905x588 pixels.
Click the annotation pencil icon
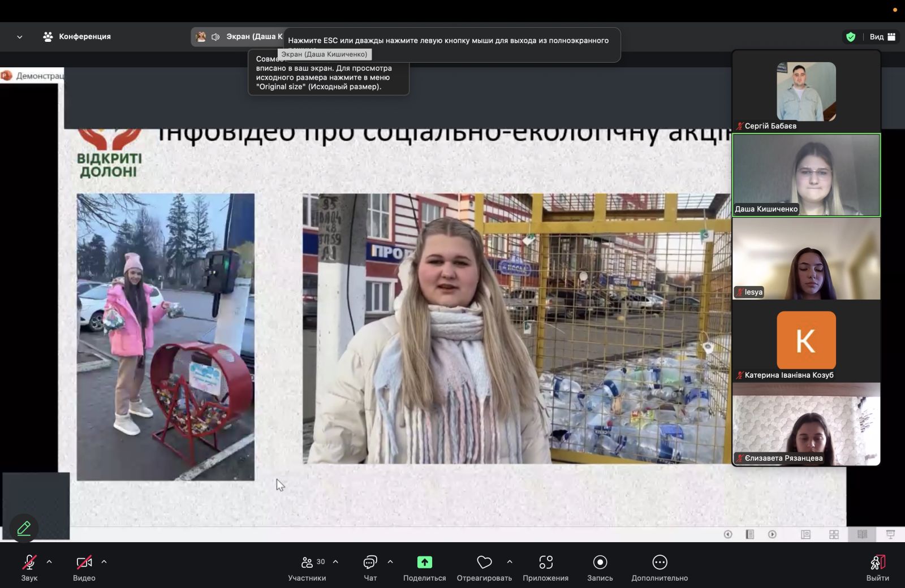24,528
